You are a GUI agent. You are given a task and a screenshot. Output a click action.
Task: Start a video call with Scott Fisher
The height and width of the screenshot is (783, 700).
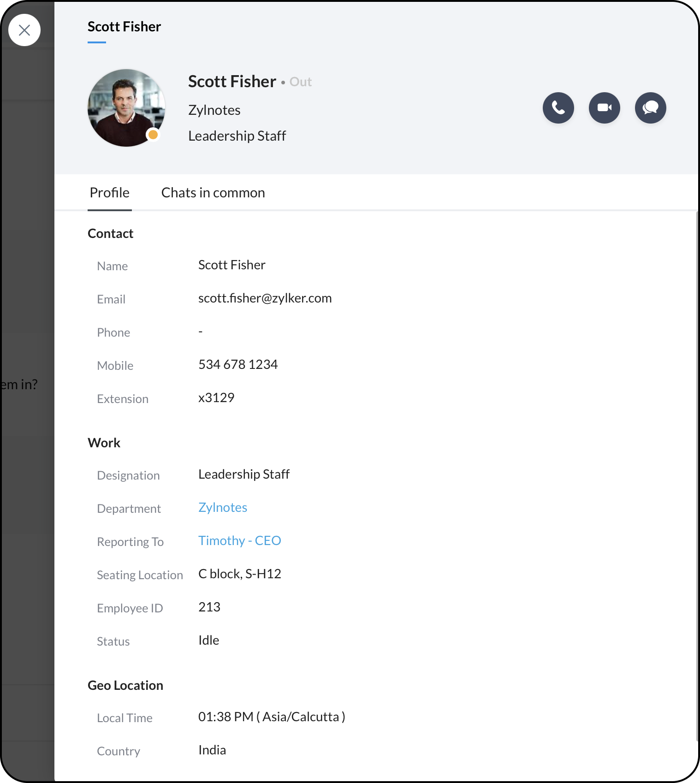point(604,108)
